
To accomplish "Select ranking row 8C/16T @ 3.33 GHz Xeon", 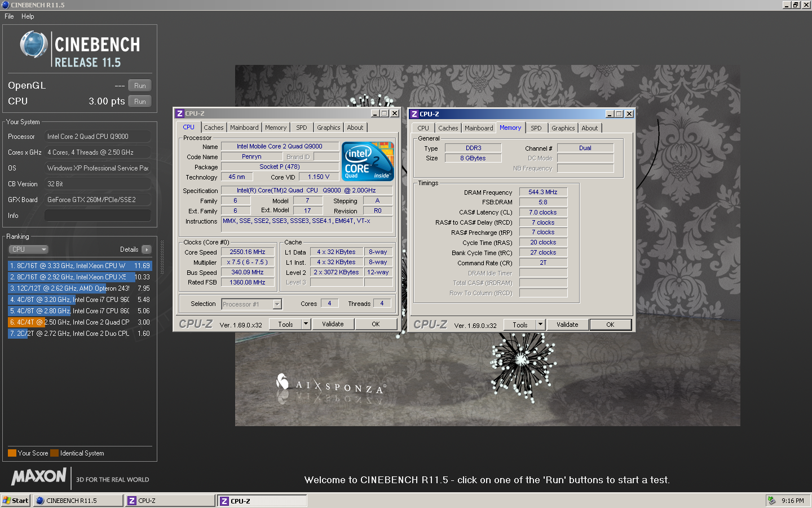I will point(80,266).
